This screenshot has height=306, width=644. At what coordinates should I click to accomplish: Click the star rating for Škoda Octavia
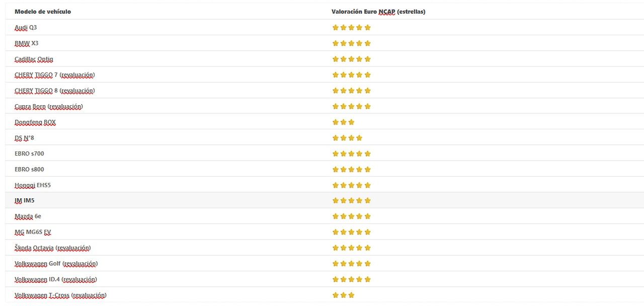click(x=351, y=248)
